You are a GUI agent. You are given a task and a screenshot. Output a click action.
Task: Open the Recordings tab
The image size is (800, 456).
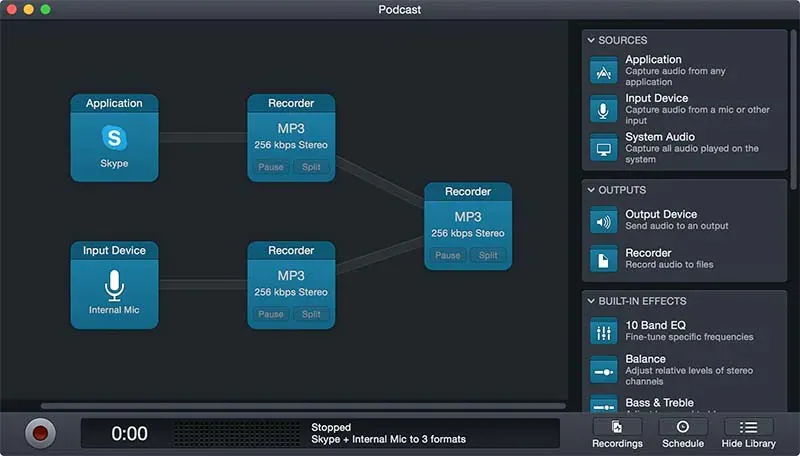point(617,433)
